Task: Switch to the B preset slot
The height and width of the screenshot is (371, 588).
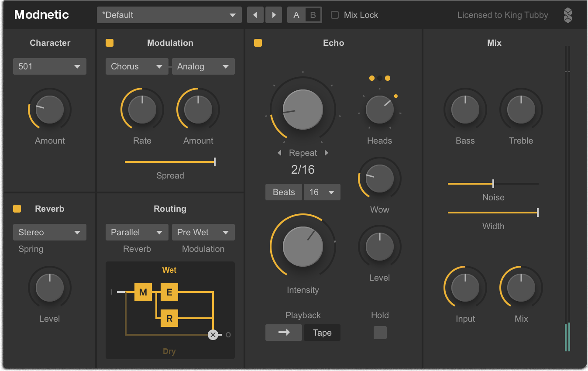Action: [x=313, y=14]
